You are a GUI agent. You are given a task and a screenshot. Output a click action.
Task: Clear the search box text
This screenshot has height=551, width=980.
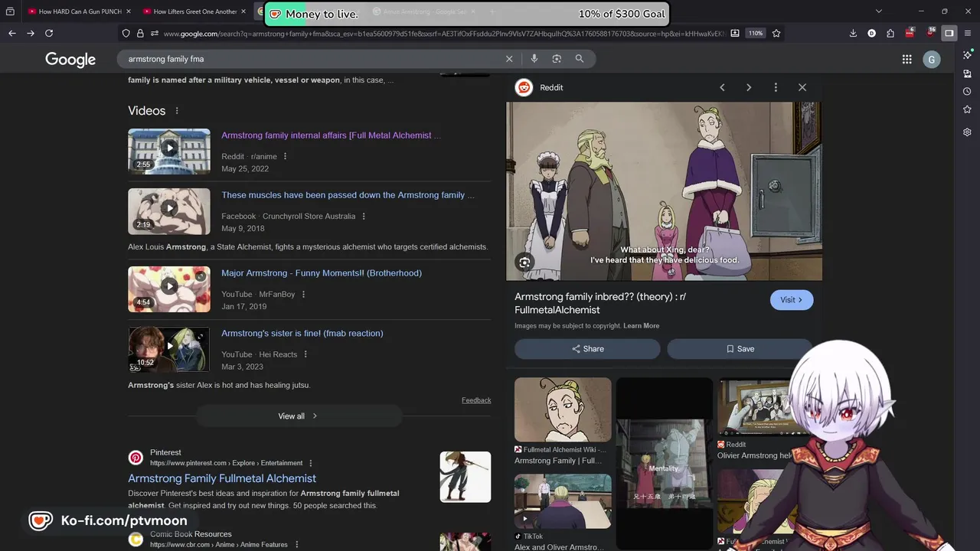tap(509, 58)
